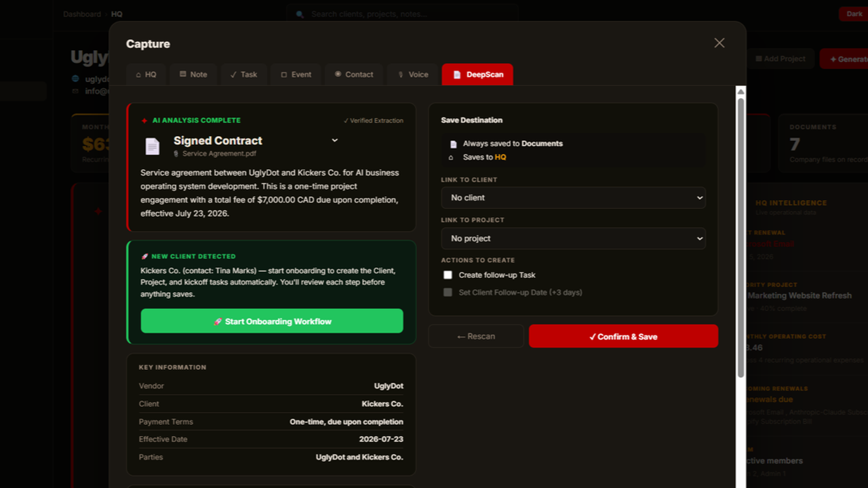Toggle the Dark theme button
Image resolution: width=868 pixels, height=488 pixels.
pyautogui.click(x=854, y=14)
